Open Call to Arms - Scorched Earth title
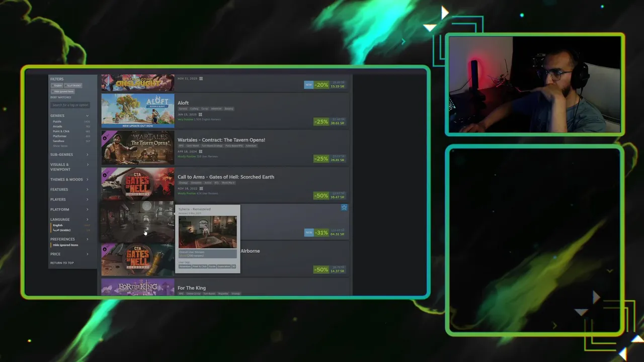This screenshot has height=362, width=644. [x=226, y=177]
